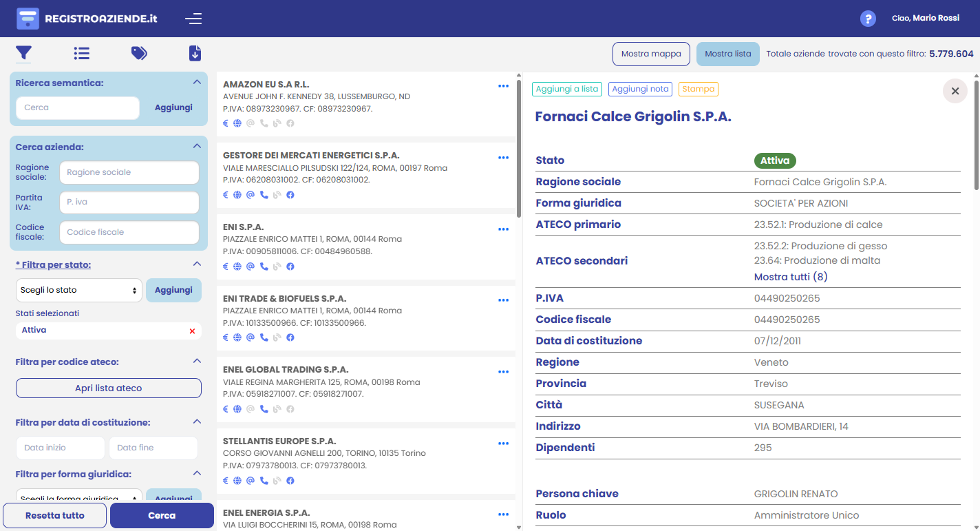This screenshot has height=531, width=980.
Task: Open the file download icon tab
Action: [x=195, y=53]
